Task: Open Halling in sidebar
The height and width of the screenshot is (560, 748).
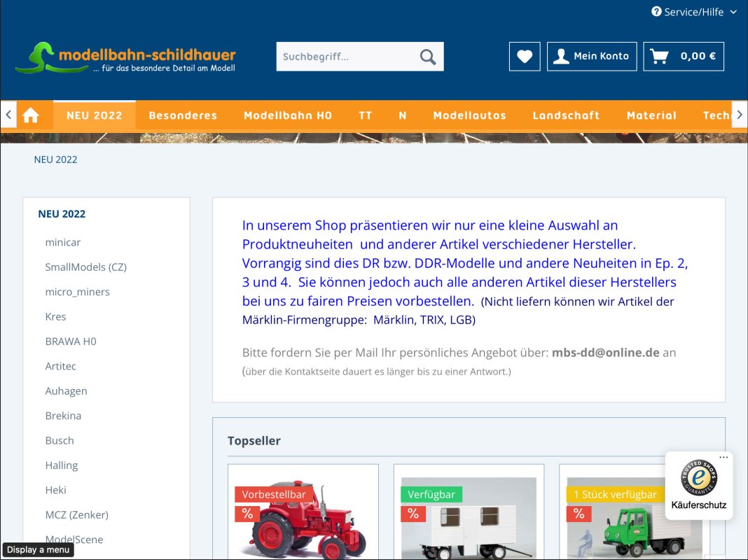Action: (62, 465)
